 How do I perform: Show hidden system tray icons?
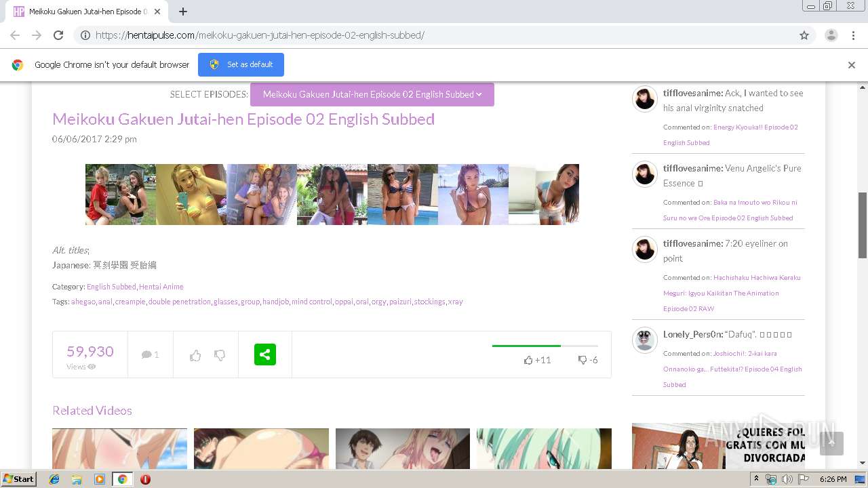[757, 479]
